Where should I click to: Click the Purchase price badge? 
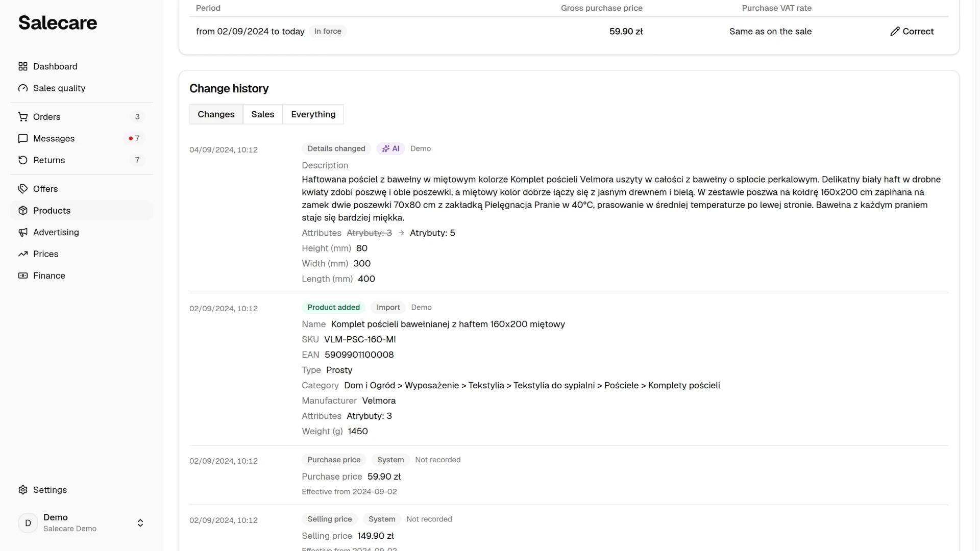(334, 460)
